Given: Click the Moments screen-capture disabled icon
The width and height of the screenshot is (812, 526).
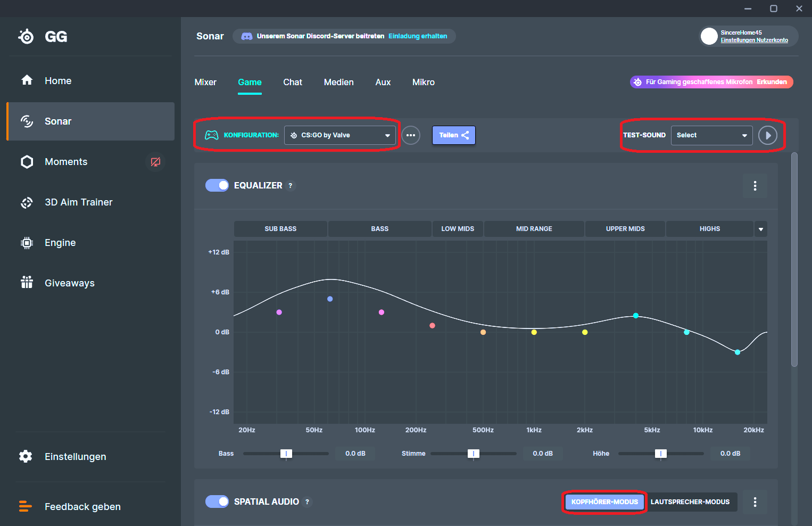Looking at the screenshot, I should 155,162.
